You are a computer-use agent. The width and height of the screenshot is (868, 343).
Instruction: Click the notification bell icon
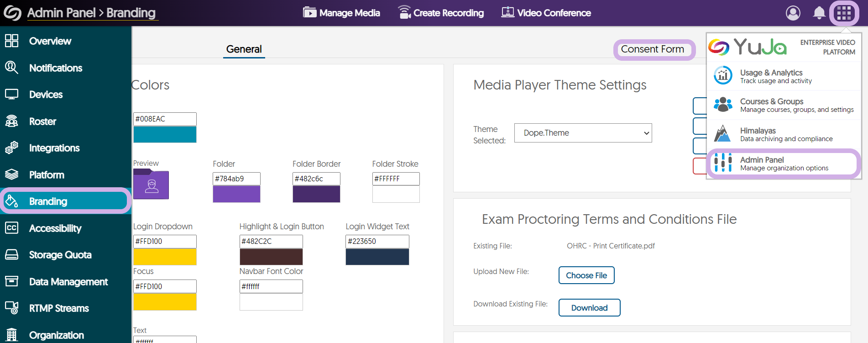click(819, 13)
